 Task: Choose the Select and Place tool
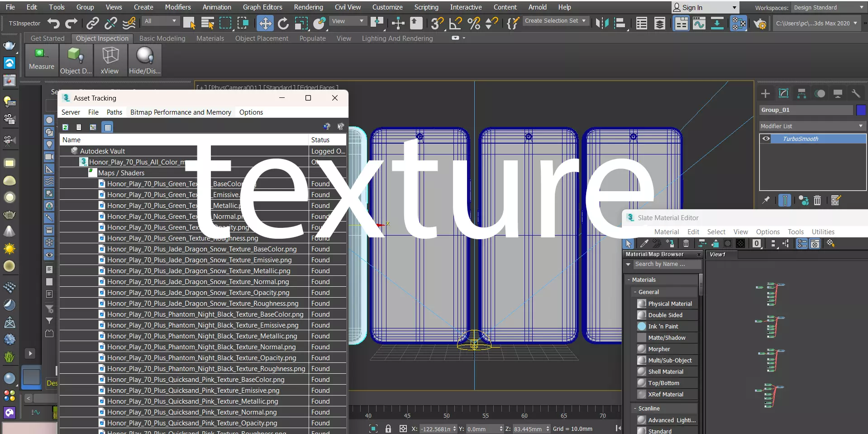pos(320,23)
